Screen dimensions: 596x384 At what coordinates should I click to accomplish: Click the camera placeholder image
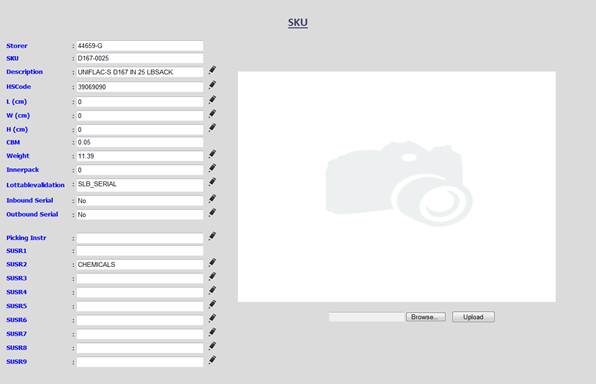click(397, 187)
